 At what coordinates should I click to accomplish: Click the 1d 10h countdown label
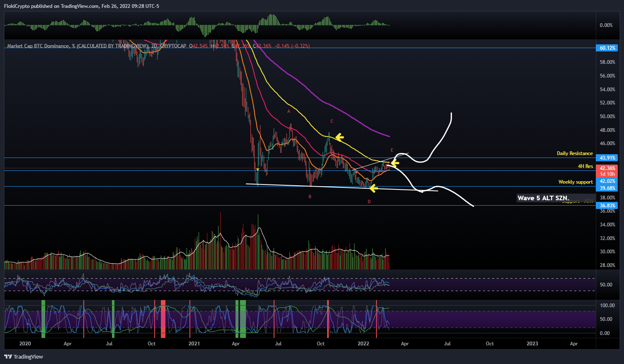[607, 174]
